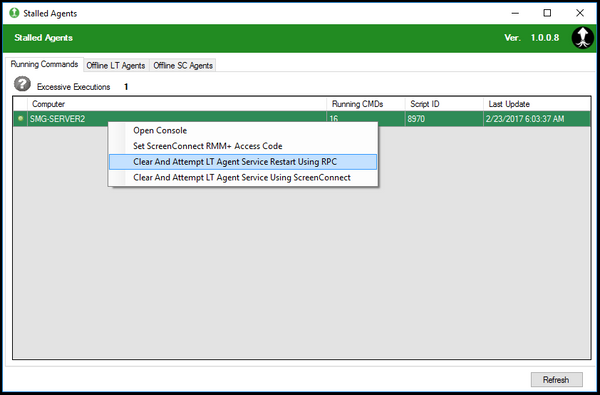This screenshot has height=395, width=600.
Task: Click the Excessive Executions label
Action: (73, 87)
